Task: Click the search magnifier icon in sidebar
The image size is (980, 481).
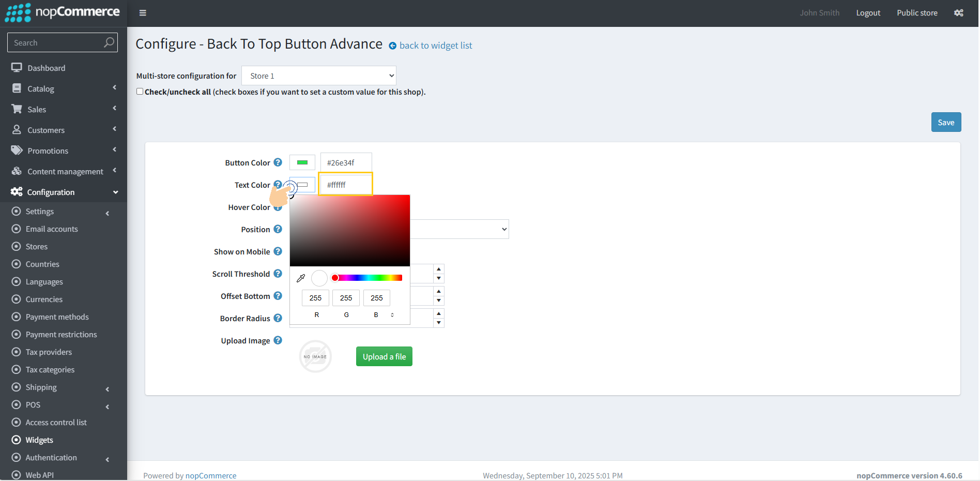Action: pos(109,42)
